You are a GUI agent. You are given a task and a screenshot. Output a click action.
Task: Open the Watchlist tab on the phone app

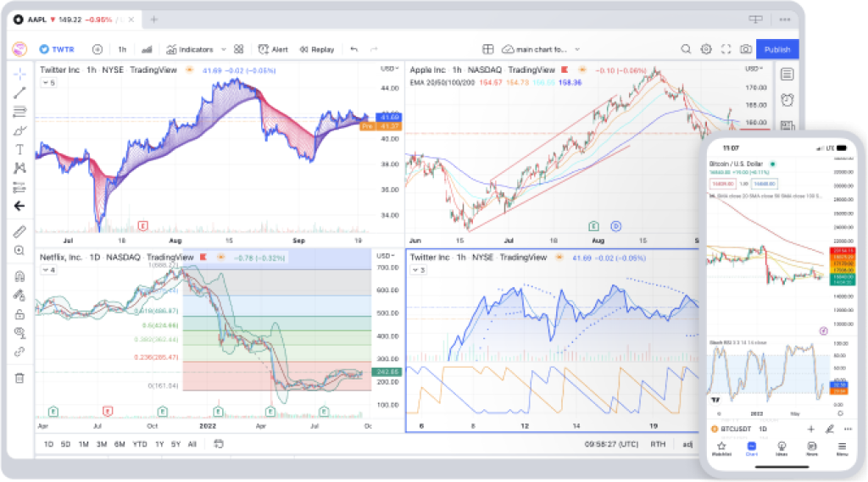[x=721, y=449]
